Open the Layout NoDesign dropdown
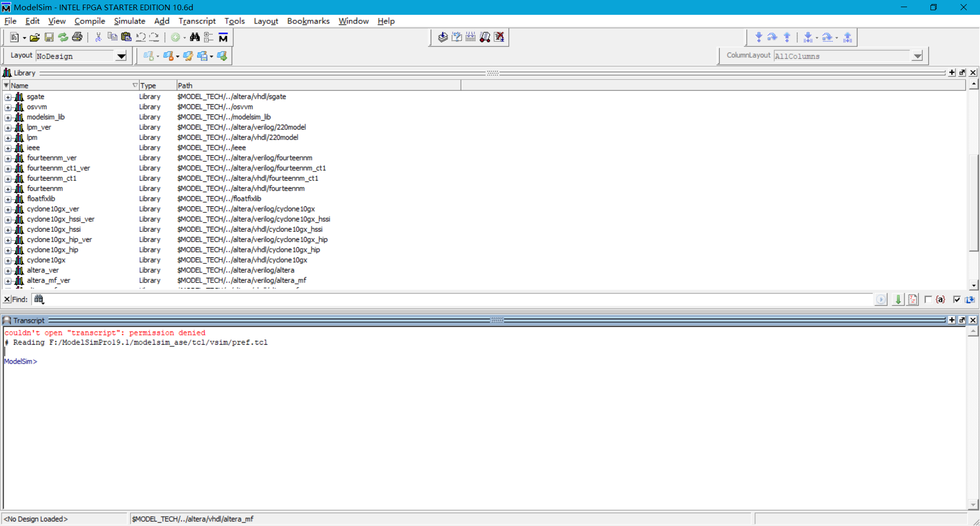 click(121, 56)
